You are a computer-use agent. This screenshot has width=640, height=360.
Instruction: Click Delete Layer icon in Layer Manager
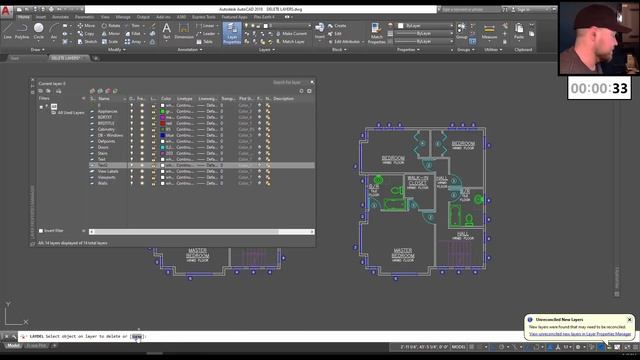click(108, 91)
